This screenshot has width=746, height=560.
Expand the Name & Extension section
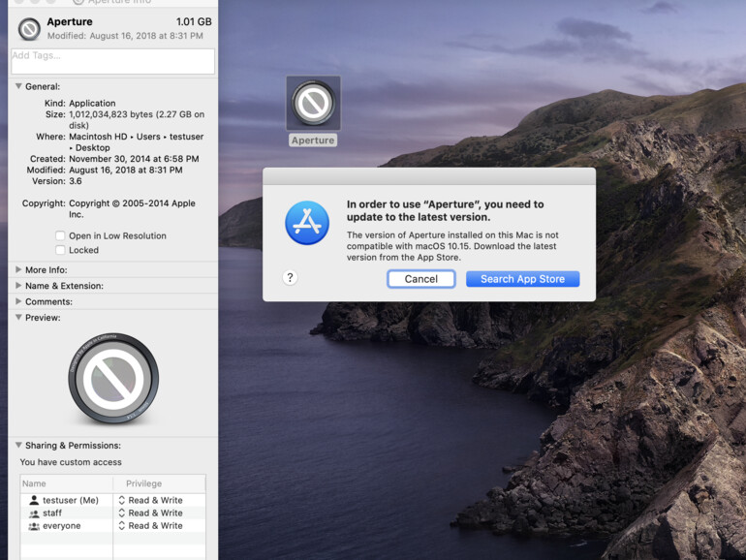pyautogui.click(x=18, y=286)
